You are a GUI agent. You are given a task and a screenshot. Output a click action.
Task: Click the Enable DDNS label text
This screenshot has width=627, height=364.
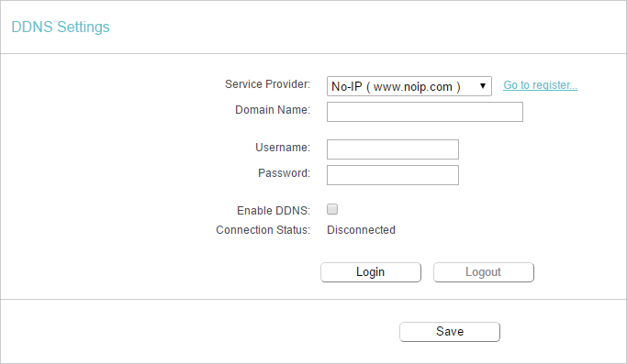[274, 211]
